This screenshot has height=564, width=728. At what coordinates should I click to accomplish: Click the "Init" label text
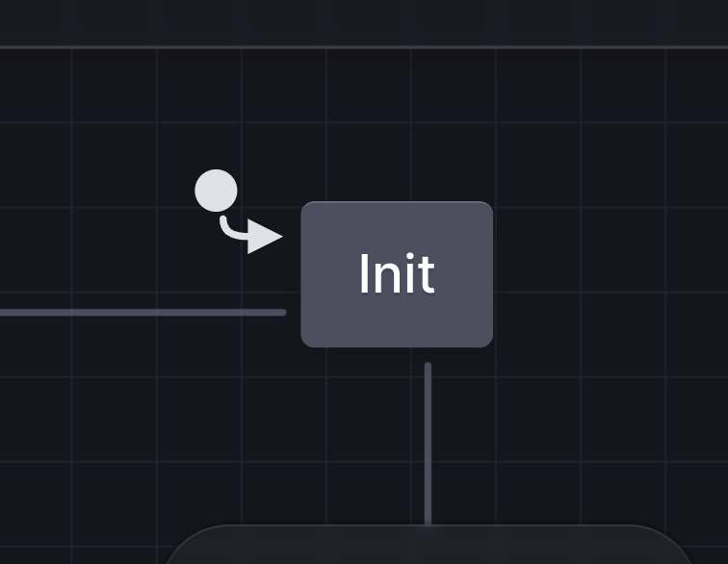396,274
